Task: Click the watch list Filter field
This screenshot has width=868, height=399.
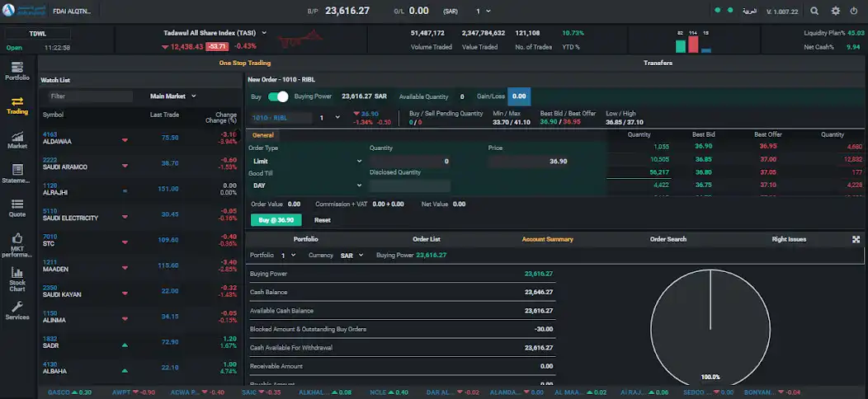Action: (90, 96)
